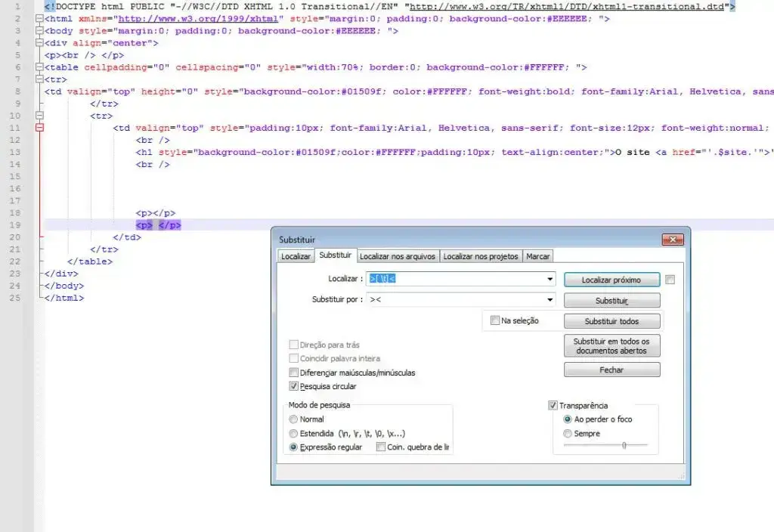Toggle Diferenciar maiúsculas/minúsculas checkbox
The width and height of the screenshot is (774, 532).
click(x=294, y=373)
